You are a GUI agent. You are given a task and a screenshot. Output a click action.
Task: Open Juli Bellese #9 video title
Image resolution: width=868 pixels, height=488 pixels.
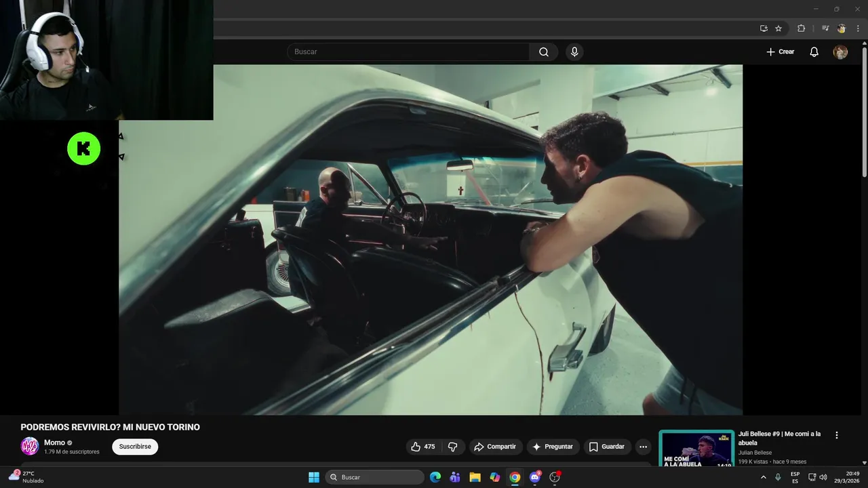pos(780,438)
